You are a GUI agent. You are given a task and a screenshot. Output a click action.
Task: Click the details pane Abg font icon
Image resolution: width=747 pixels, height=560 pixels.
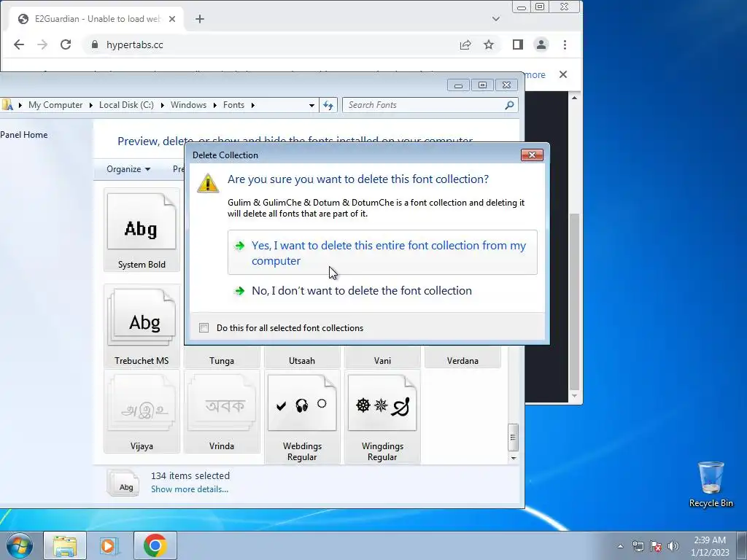coord(123,483)
